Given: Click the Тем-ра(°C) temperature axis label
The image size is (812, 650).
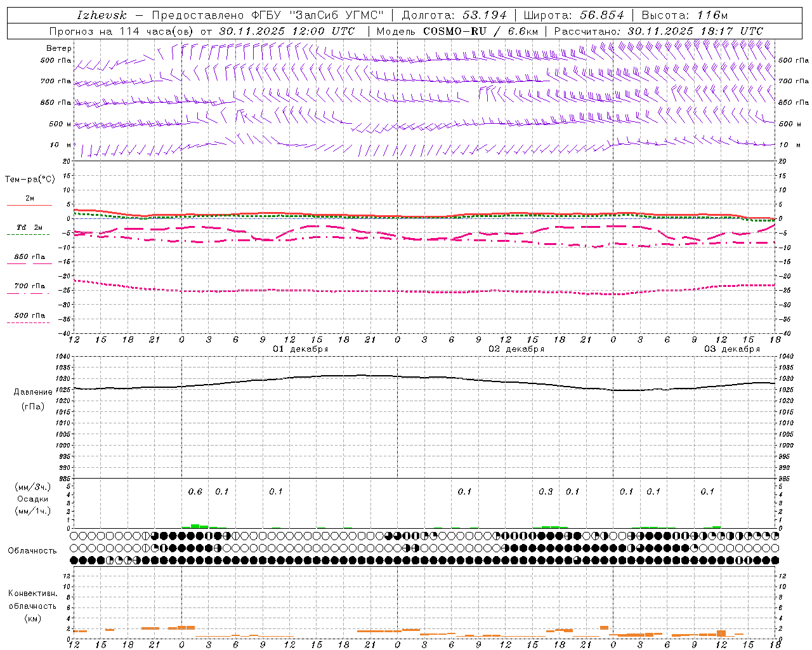Looking at the screenshot, I should click(30, 180).
